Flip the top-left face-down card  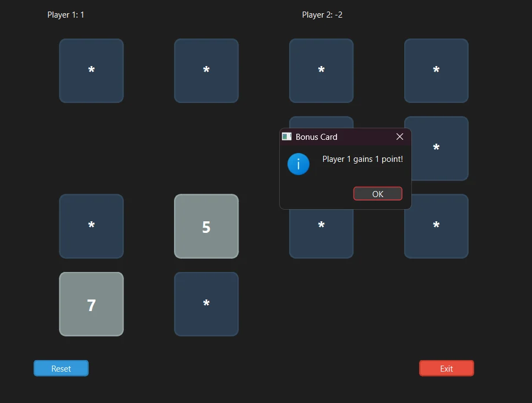tap(91, 70)
